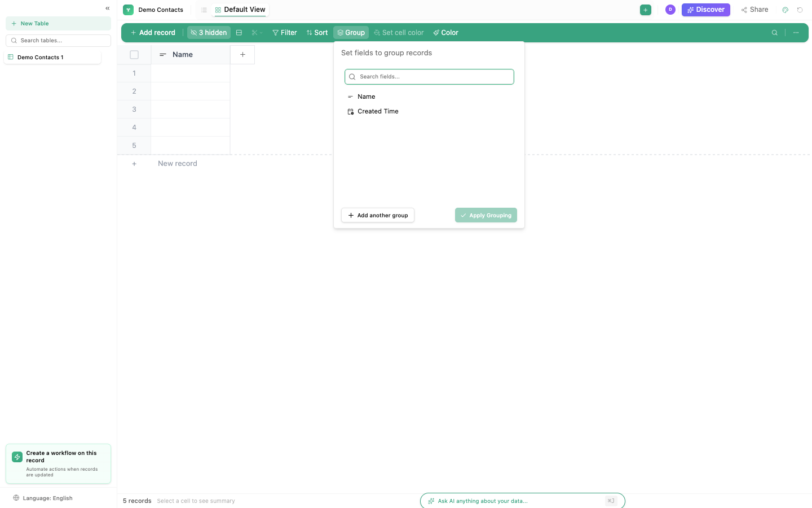The width and height of the screenshot is (812, 508).
Task: Click the Created Time field calendar icon
Action: click(x=351, y=112)
